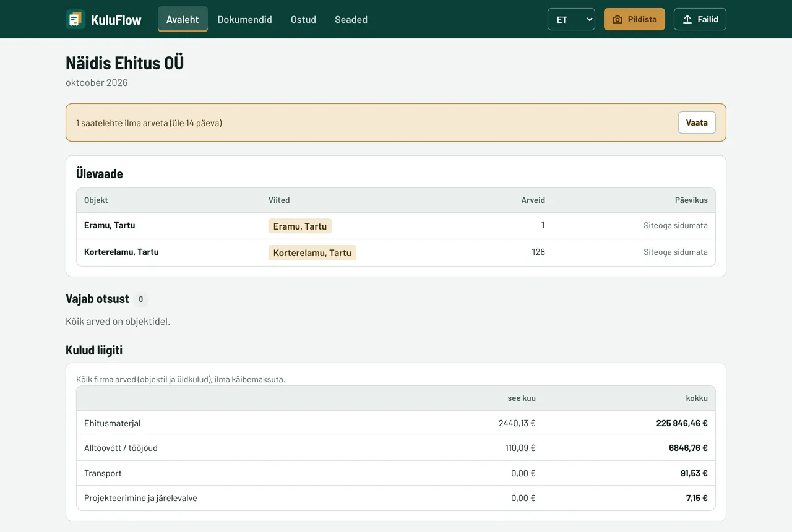Click the Vajab otsust counter badge 0
Screen dimensions: 792x532
click(140, 299)
